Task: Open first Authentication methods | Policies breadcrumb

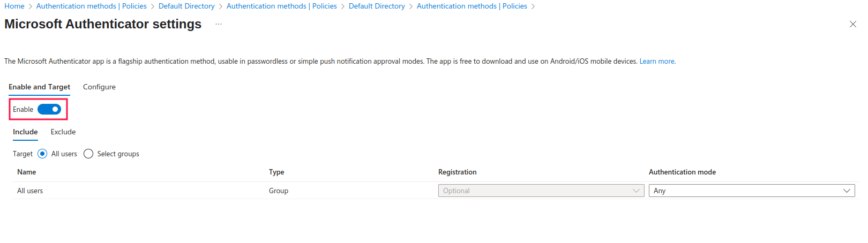Action: coord(92,6)
